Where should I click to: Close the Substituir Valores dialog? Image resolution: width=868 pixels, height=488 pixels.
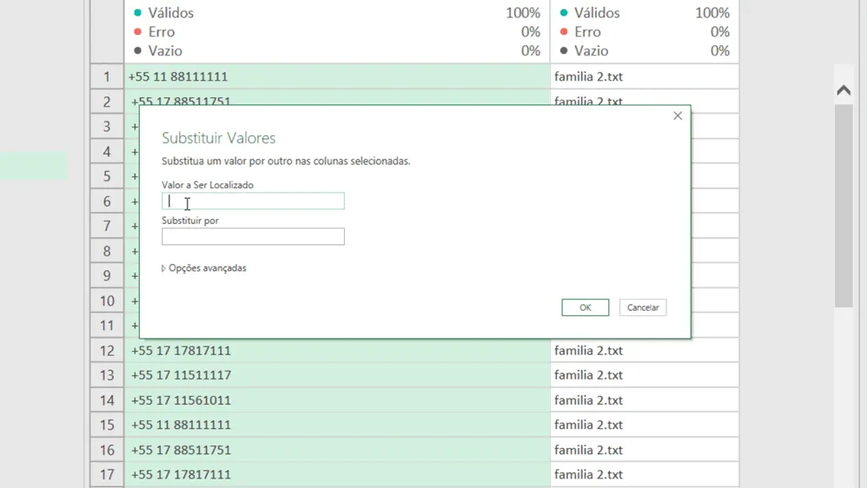[x=678, y=115]
